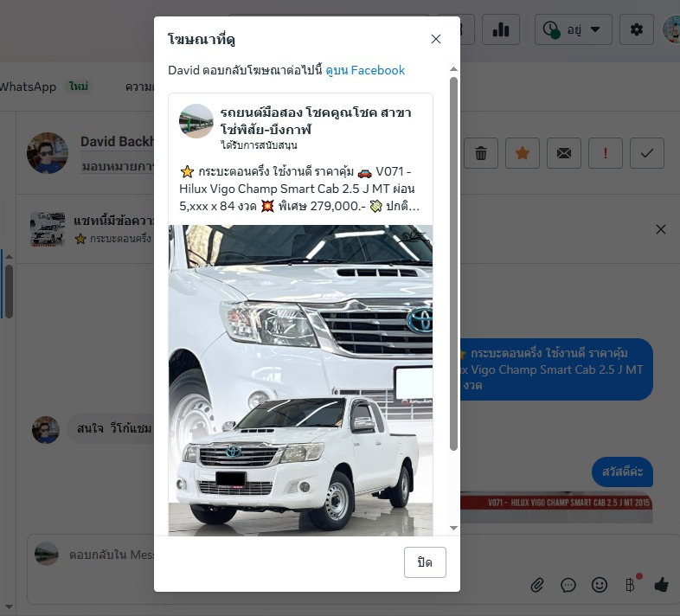The height and width of the screenshot is (616, 680).
Task: Click sender avatar beside สนใจ message
Action: tap(46, 429)
